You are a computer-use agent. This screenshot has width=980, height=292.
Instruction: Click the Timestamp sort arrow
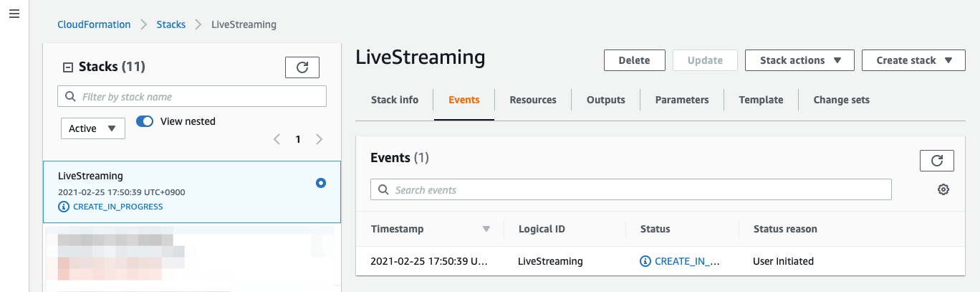[486, 229]
